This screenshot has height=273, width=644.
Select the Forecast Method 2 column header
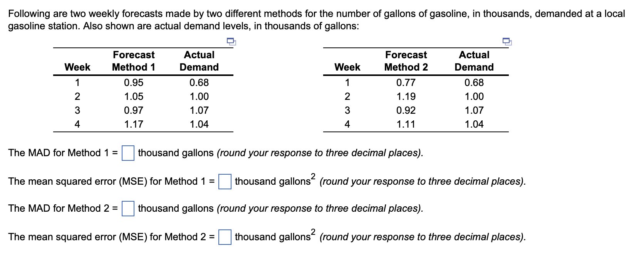click(406, 61)
